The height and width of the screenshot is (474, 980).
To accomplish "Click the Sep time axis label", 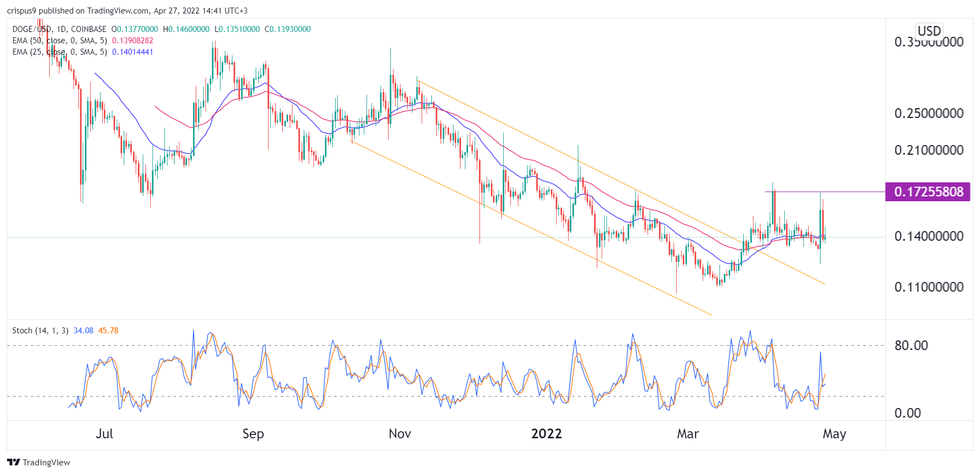I will click(x=253, y=434).
